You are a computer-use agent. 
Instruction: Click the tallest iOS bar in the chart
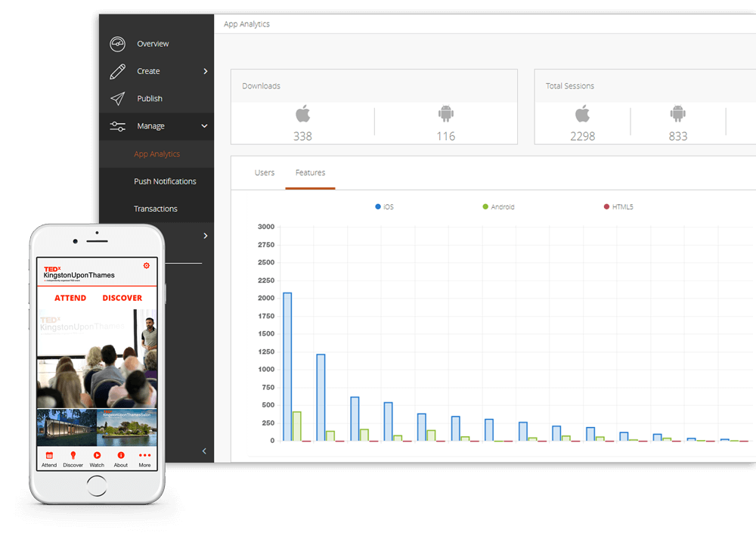[287, 367]
